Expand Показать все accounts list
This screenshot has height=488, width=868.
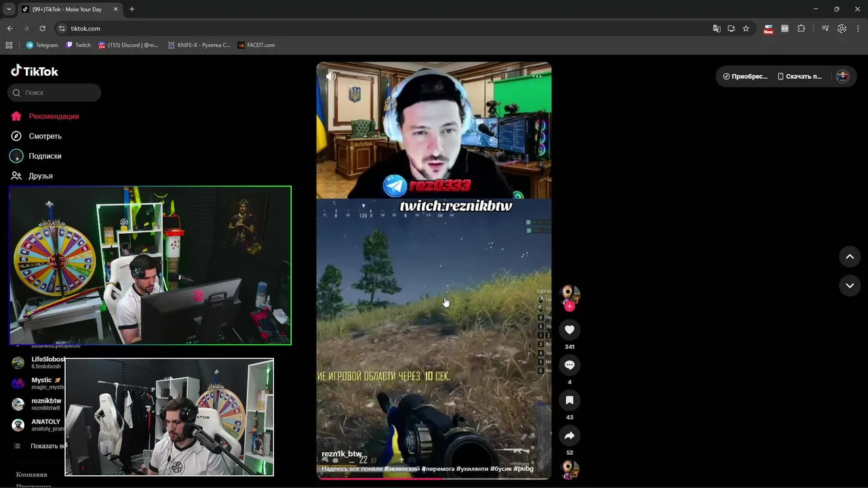click(39, 446)
